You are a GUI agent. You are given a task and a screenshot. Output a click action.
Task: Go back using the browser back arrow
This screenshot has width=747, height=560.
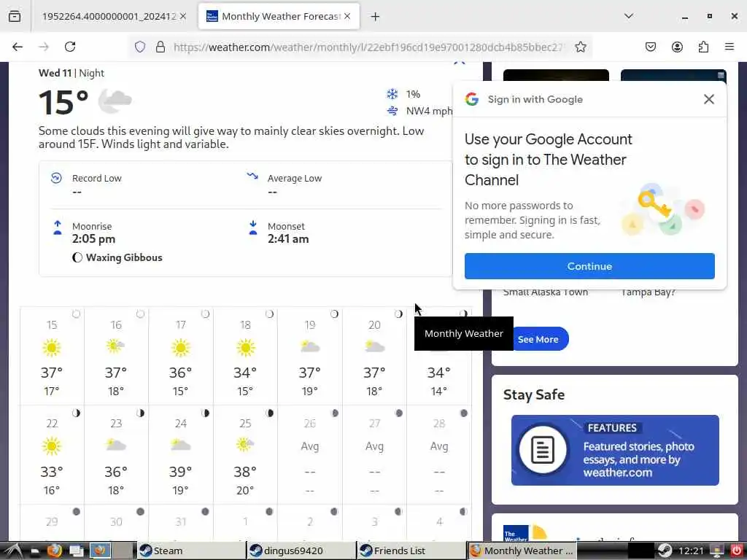tap(18, 47)
